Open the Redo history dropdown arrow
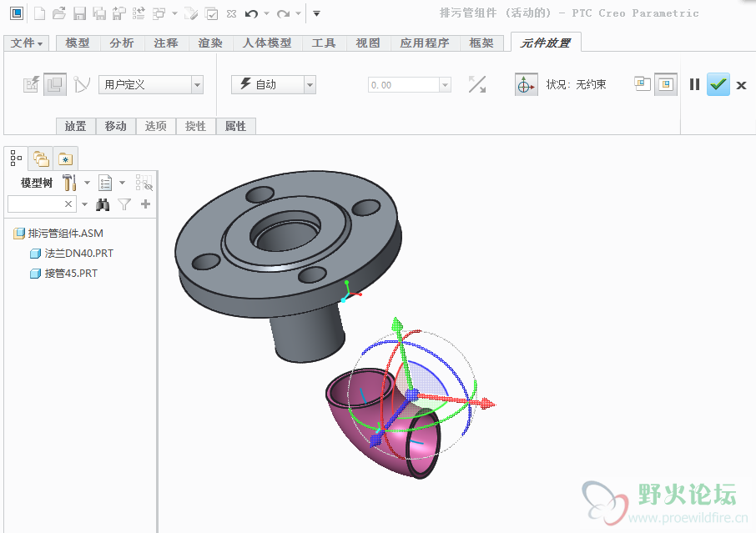The width and height of the screenshot is (756, 533). (298, 13)
